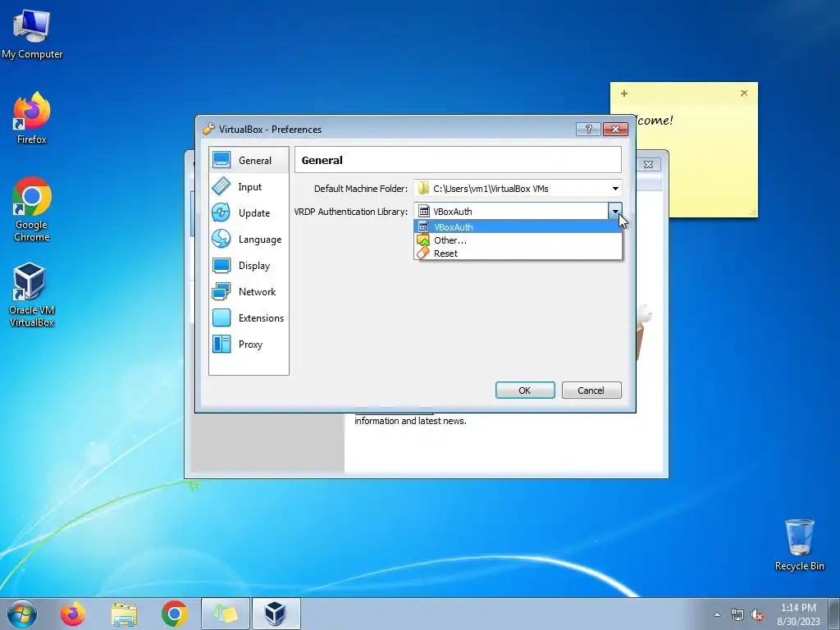The height and width of the screenshot is (630, 840).
Task: Close the VirtualBox Manager window behind
Action: click(x=648, y=164)
